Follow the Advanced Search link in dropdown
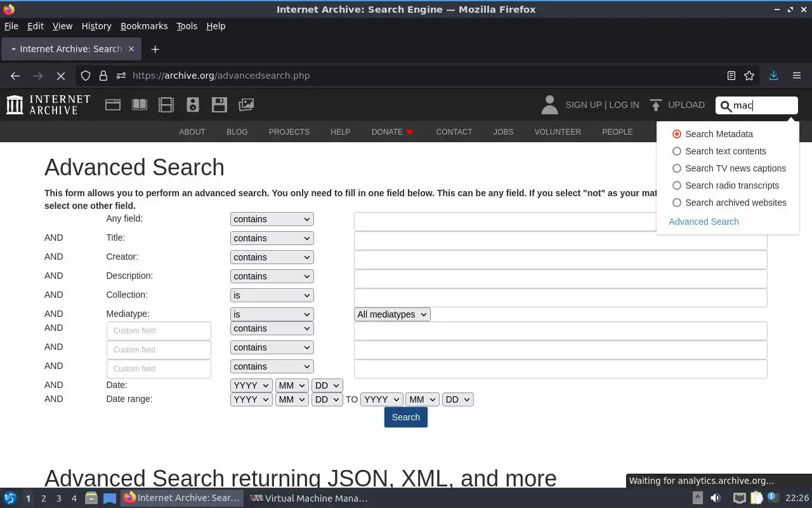This screenshot has height=508, width=812. click(x=704, y=222)
